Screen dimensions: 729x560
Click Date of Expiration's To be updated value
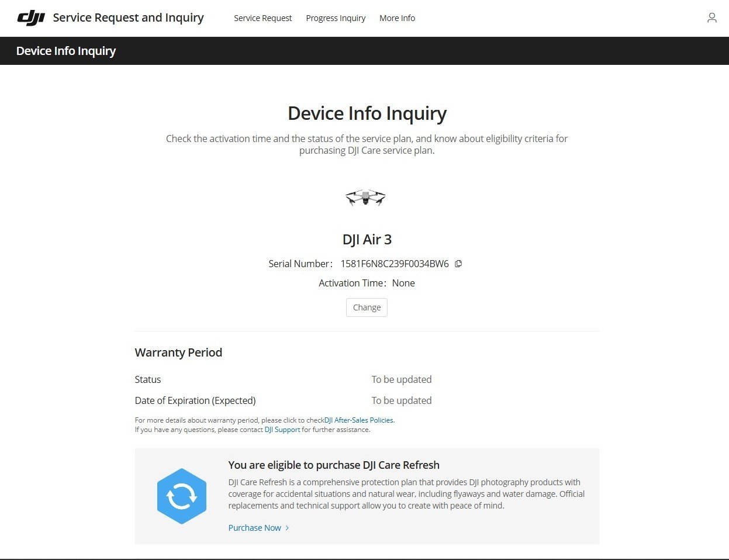point(402,400)
